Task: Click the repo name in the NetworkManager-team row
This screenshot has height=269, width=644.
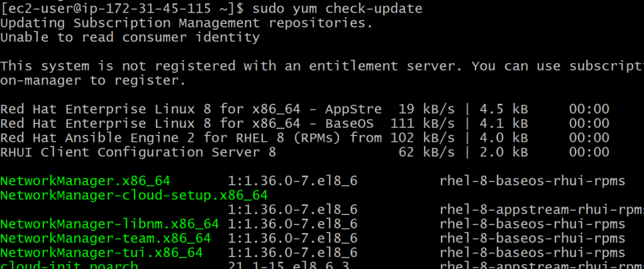Action: [x=532, y=238]
